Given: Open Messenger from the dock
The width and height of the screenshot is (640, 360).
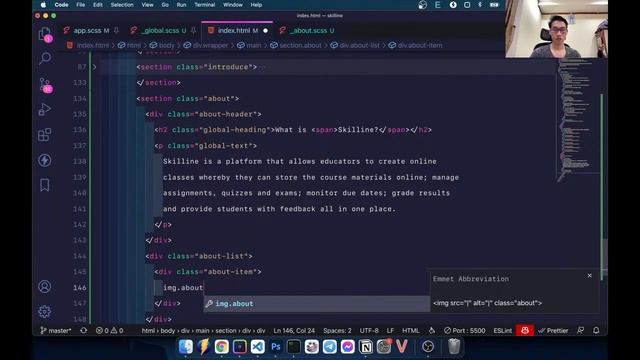Looking at the screenshot, I should [x=348, y=347].
